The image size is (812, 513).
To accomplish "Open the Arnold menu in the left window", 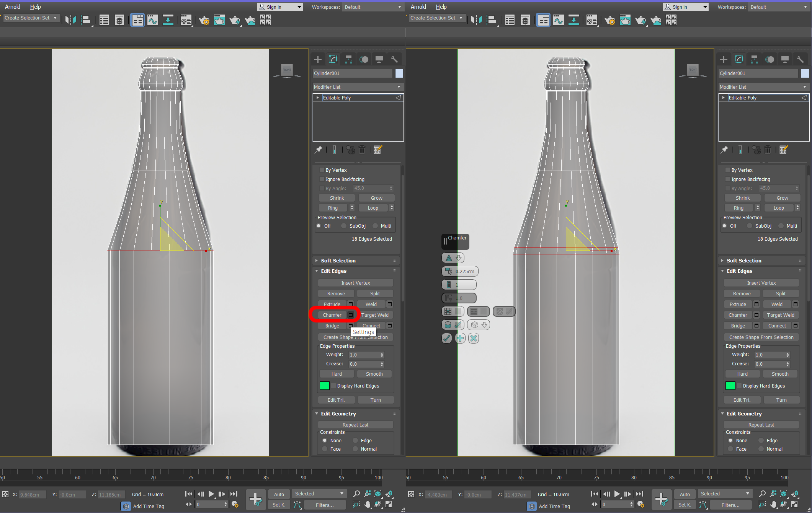I will pos(13,7).
